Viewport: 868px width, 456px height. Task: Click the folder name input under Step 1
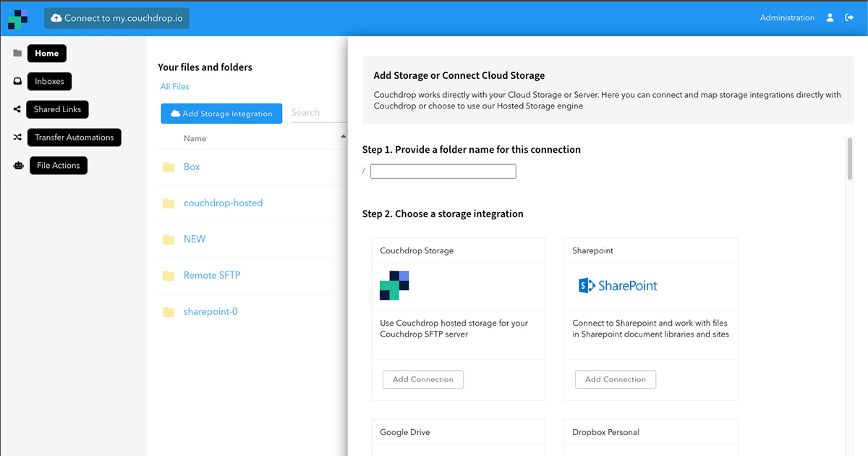(x=443, y=171)
